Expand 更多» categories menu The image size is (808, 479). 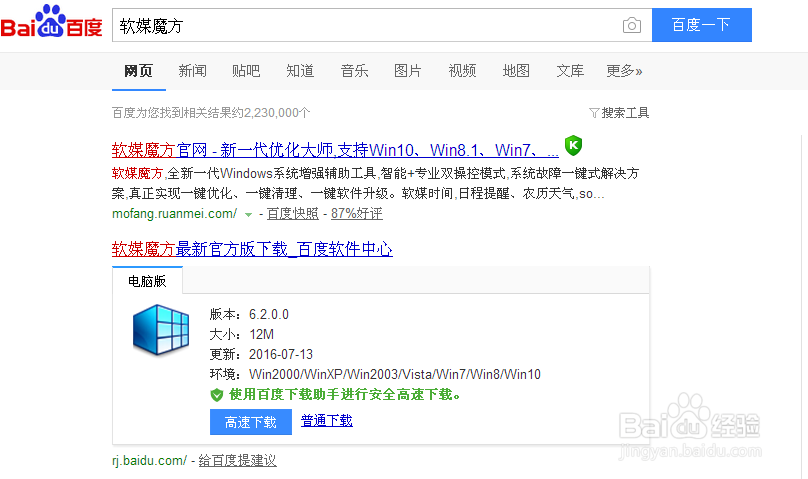click(624, 71)
